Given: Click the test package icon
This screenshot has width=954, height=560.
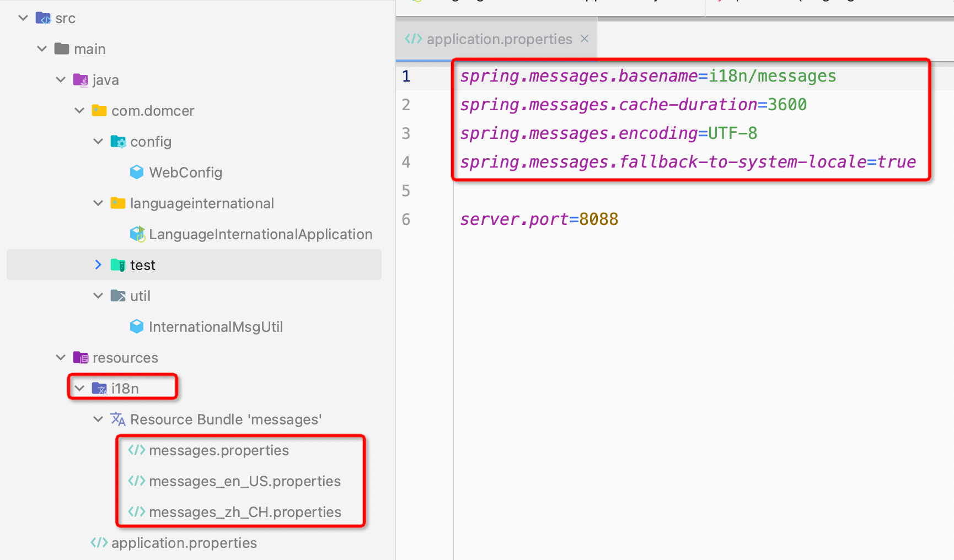Looking at the screenshot, I should (118, 265).
